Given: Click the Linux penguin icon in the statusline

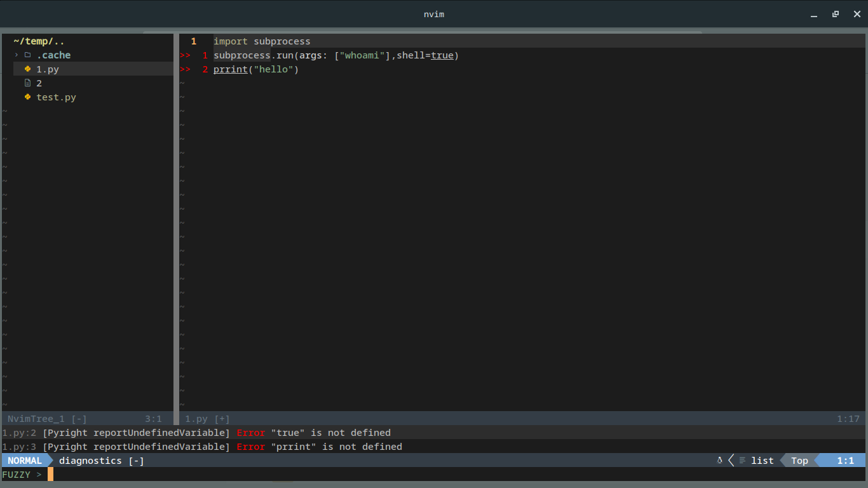Looking at the screenshot, I should click(x=719, y=461).
